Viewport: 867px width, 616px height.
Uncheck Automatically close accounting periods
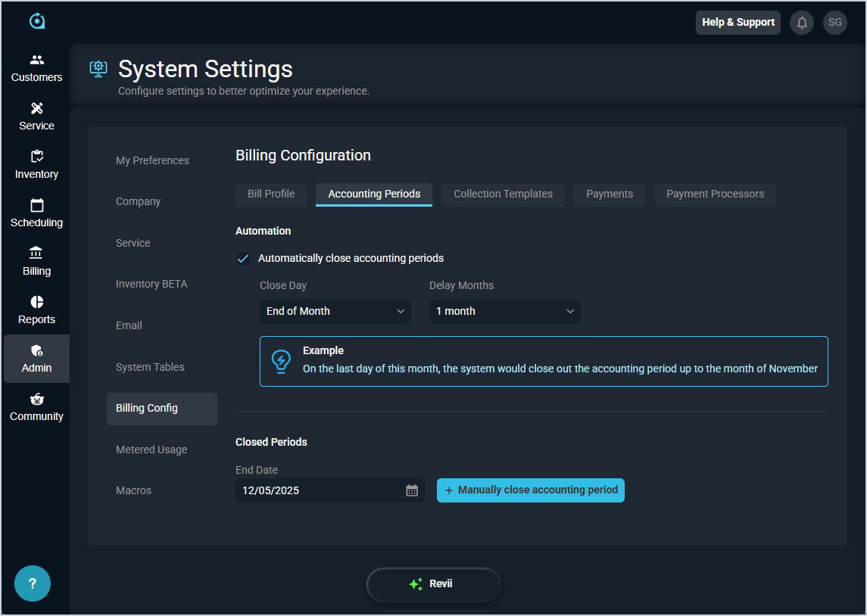(x=243, y=259)
